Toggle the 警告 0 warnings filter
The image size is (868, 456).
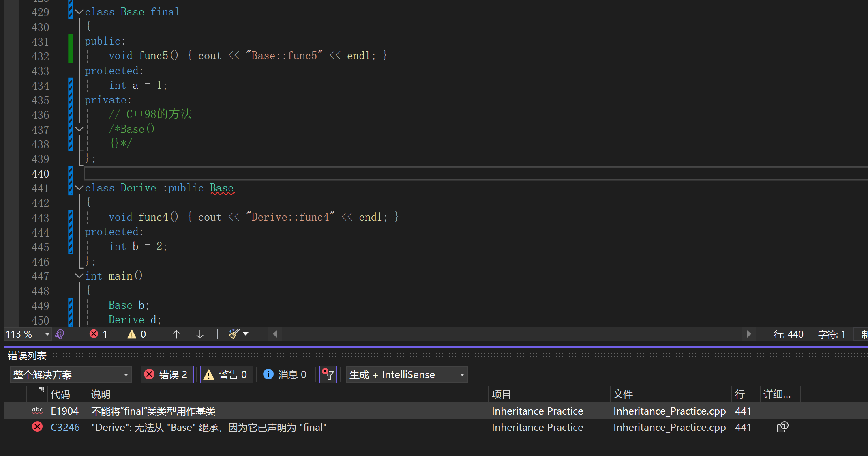click(227, 374)
